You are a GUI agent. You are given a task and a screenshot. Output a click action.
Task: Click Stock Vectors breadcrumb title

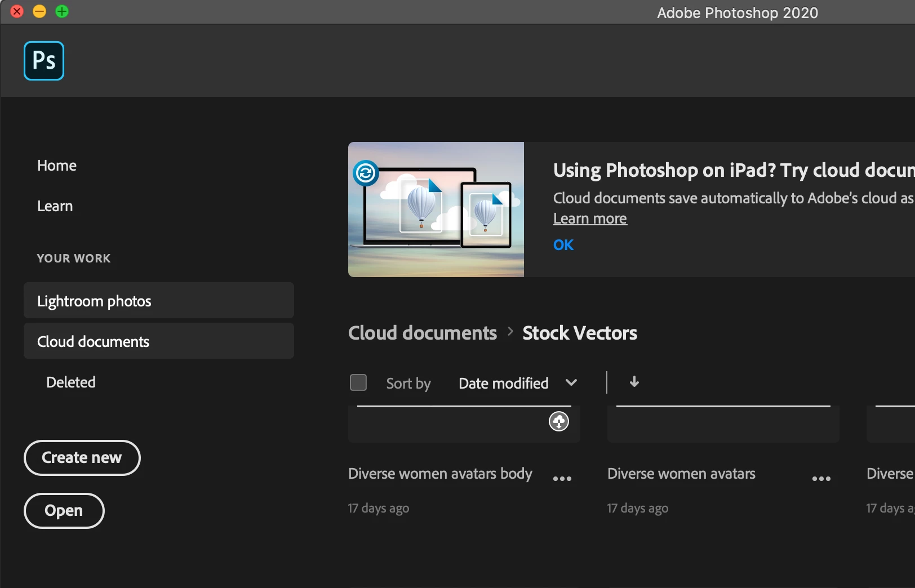point(580,333)
